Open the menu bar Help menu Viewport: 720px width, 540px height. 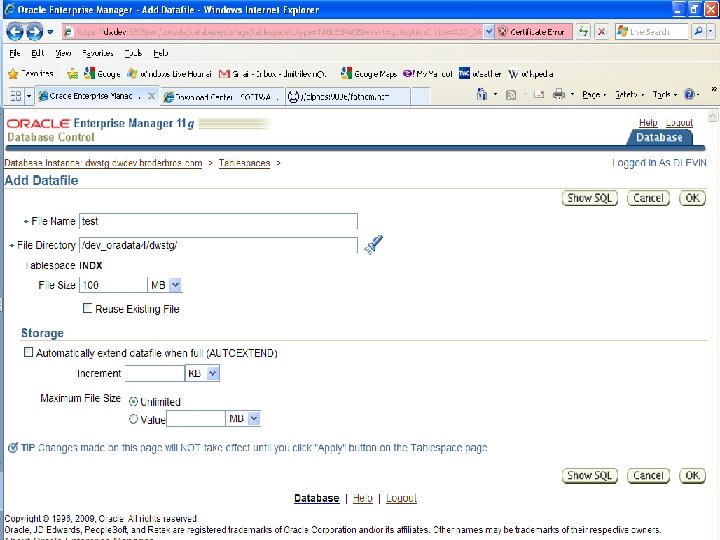pos(161,53)
